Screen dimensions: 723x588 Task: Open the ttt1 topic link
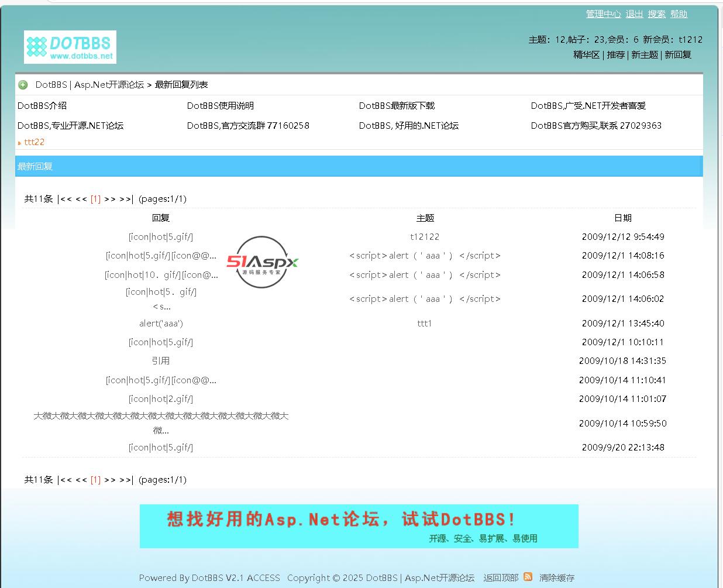click(x=425, y=324)
